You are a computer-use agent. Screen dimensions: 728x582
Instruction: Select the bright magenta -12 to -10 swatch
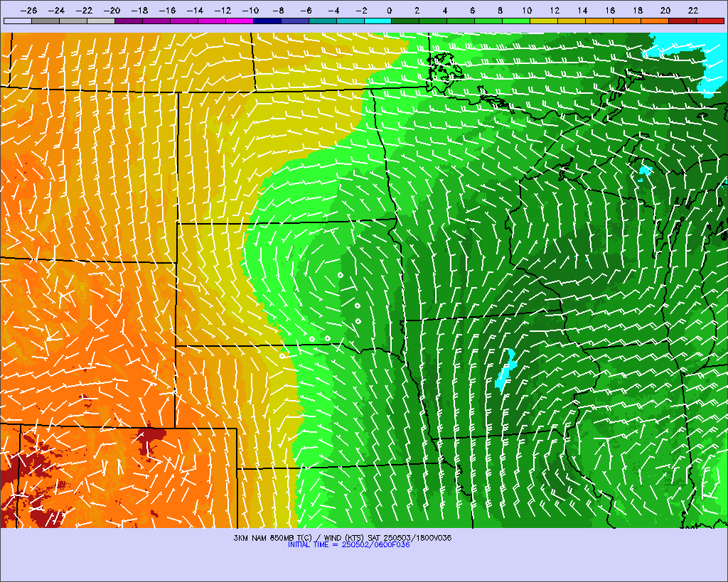pos(240,21)
